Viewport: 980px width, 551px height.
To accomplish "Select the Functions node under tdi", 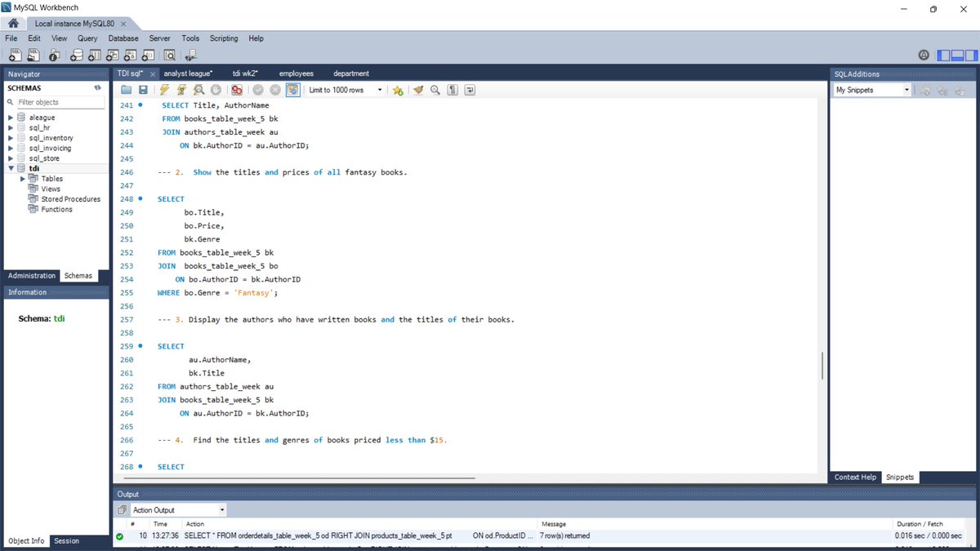I will coord(56,210).
